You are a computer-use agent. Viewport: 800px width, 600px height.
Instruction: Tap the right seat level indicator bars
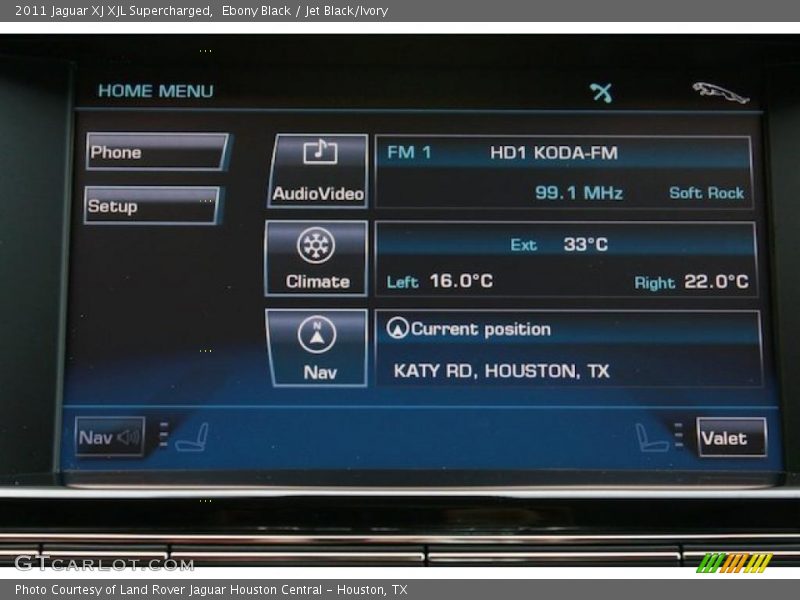678,435
